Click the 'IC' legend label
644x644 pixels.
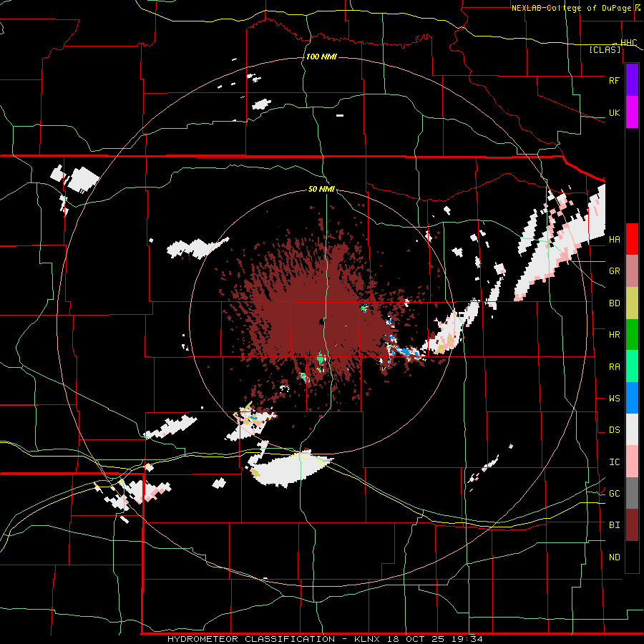[614, 462]
